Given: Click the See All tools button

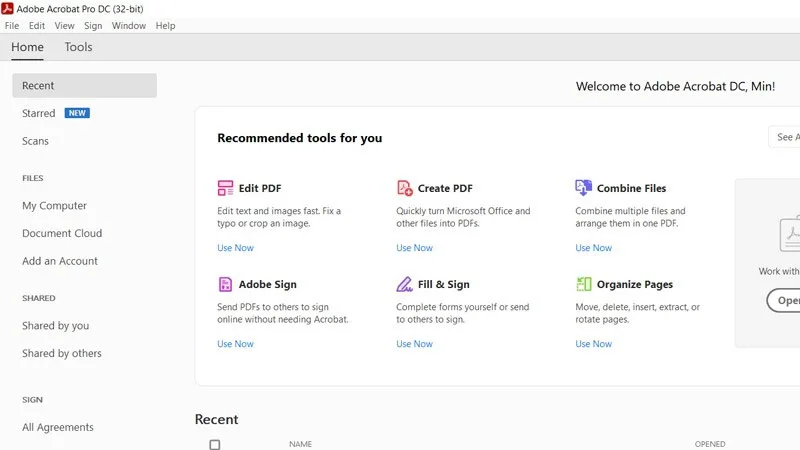Looking at the screenshot, I should 785,137.
